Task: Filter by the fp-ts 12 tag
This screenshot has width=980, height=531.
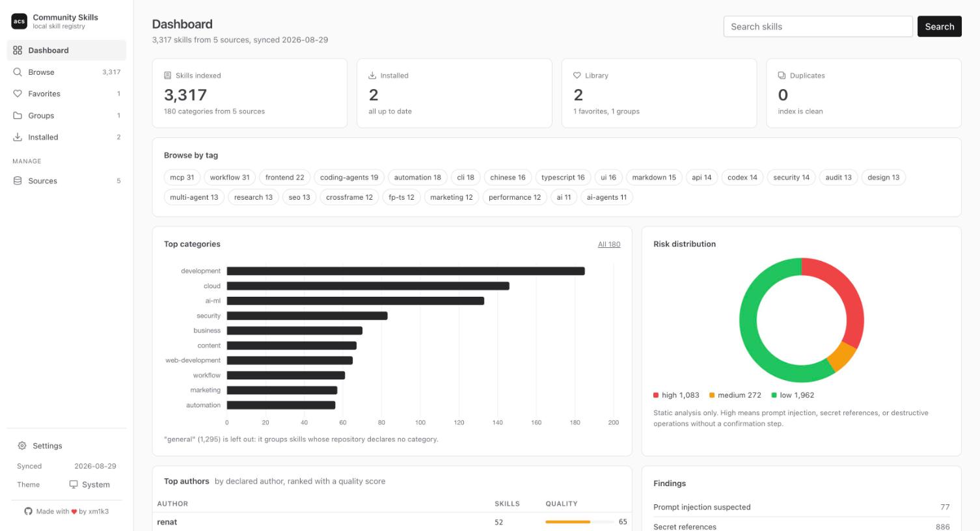Action: click(x=402, y=197)
